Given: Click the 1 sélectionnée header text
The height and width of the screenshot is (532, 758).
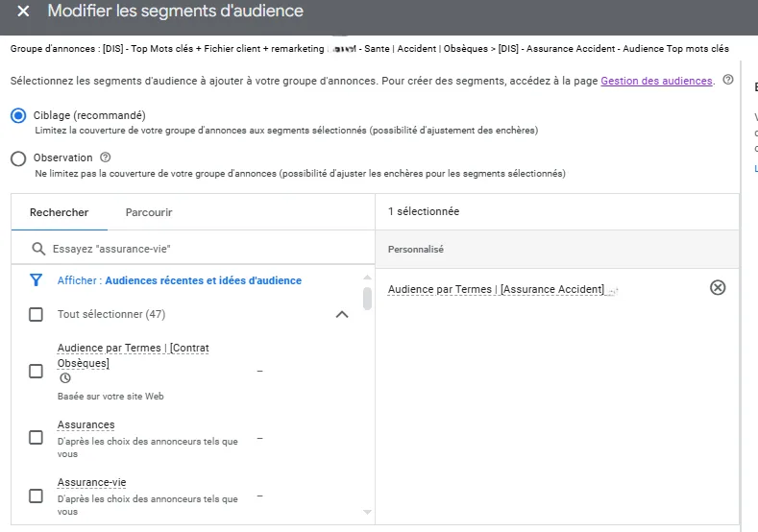Looking at the screenshot, I should (x=424, y=211).
